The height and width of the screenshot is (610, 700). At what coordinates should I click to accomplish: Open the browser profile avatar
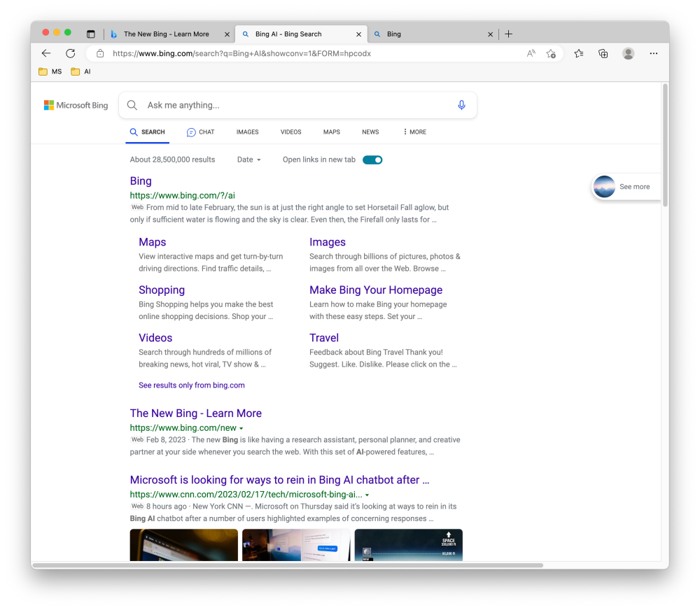pyautogui.click(x=628, y=54)
